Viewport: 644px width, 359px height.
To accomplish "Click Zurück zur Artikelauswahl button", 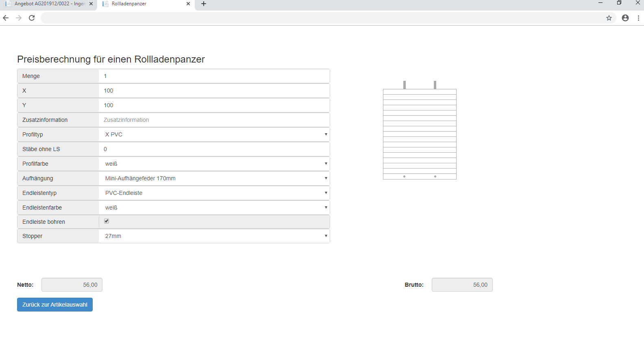I will pos(55,305).
